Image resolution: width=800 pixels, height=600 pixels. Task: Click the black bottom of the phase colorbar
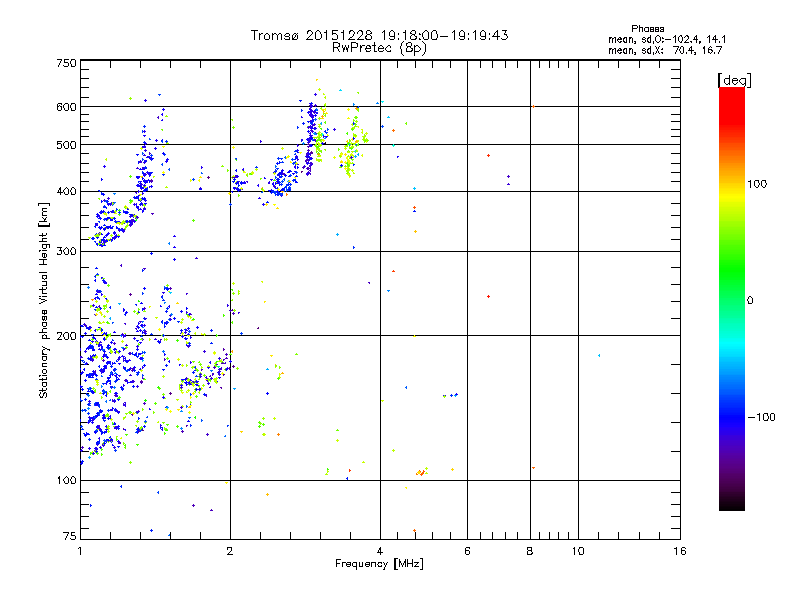732,503
